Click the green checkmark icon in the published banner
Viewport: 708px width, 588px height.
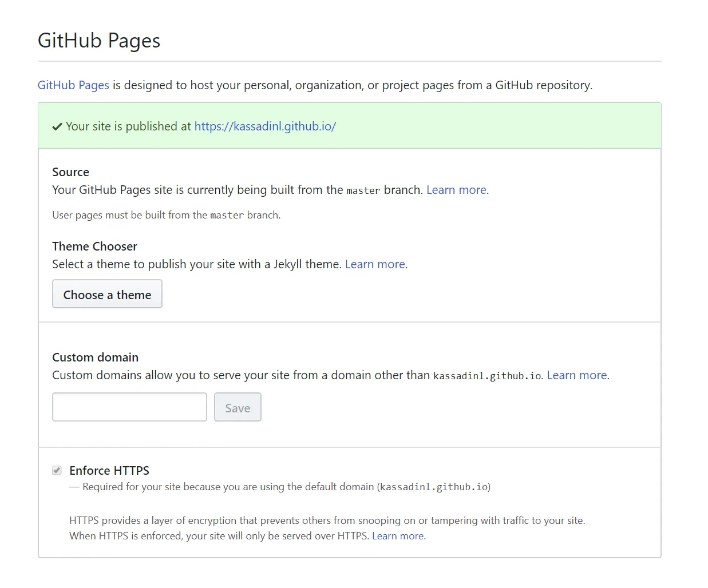tap(57, 127)
